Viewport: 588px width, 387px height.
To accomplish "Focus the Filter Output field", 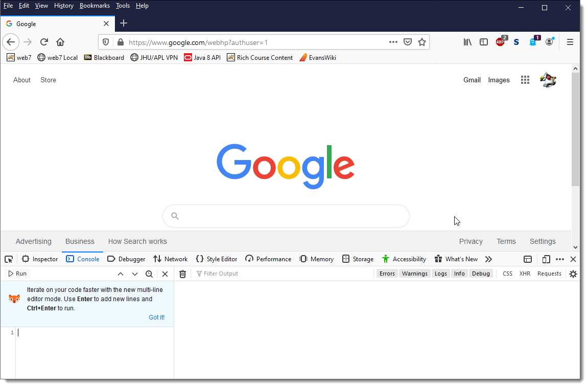I will [x=283, y=274].
